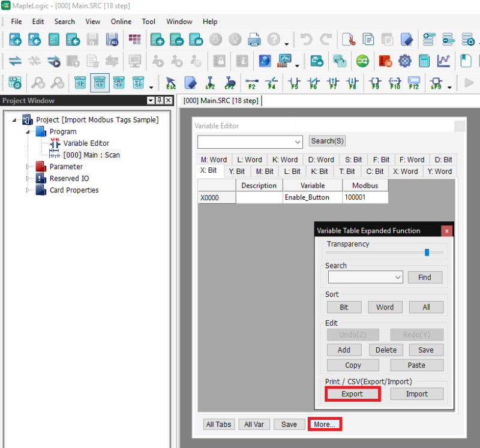The height and width of the screenshot is (448, 480).
Task: Open the Search dropdown in expanded function dialog
Action: click(398, 277)
